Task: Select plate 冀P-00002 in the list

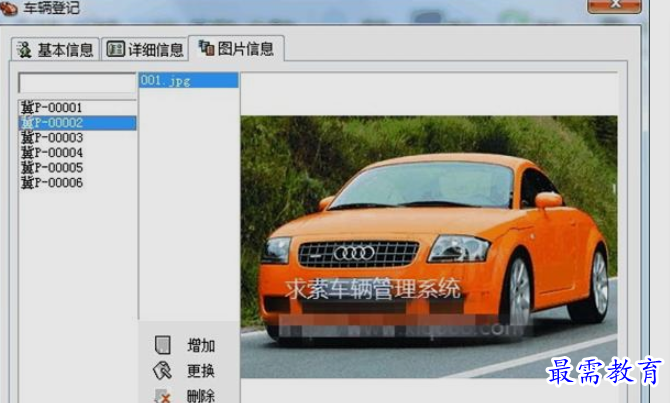Action: [x=78, y=123]
